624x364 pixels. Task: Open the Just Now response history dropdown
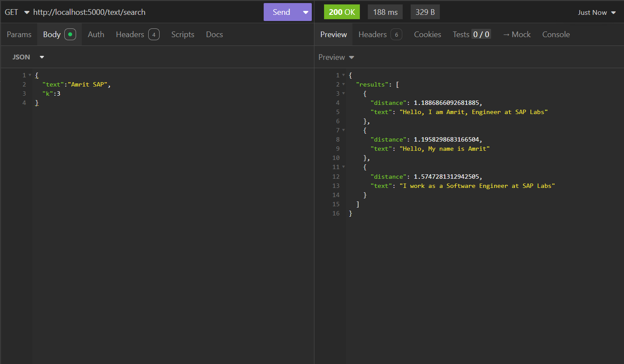click(x=598, y=12)
